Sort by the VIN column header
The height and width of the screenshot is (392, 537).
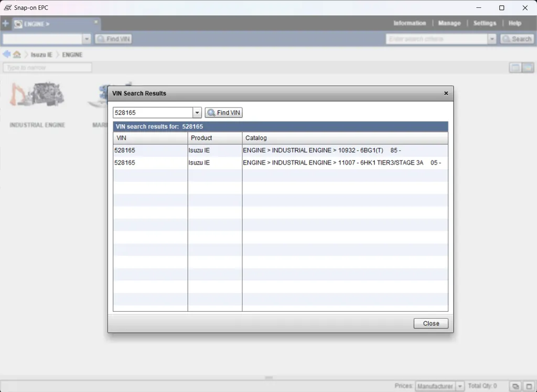click(151, 138)
